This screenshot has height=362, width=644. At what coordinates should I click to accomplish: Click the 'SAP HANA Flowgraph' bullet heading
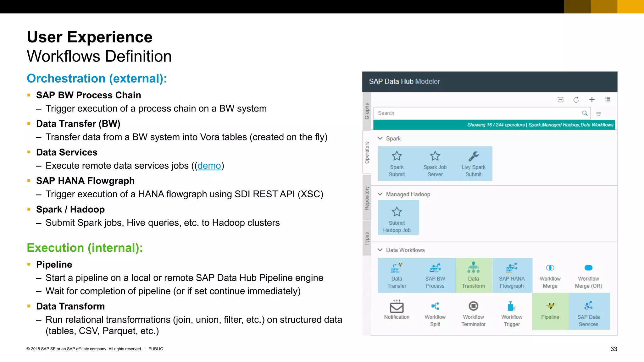(x=85, y=181)
